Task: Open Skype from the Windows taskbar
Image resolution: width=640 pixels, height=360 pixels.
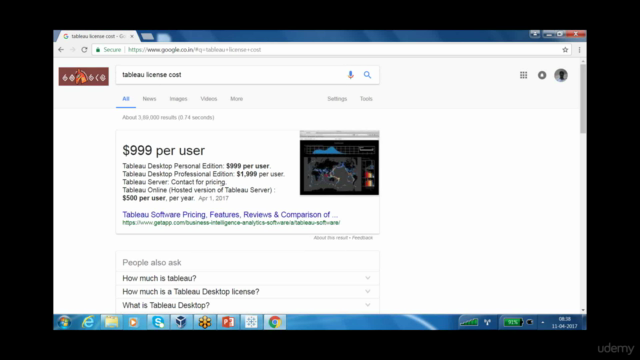Action: coord(158,322)
